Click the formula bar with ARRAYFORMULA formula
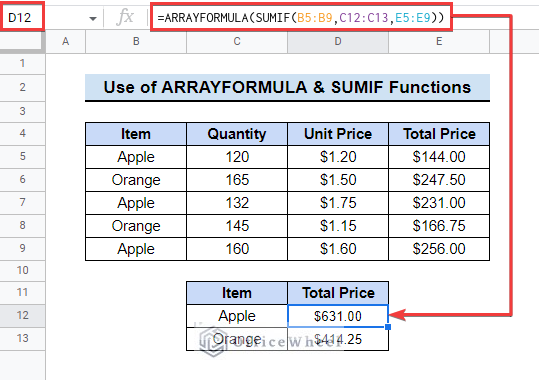Screen dimensions: 539x380 [x=301, y=17]
